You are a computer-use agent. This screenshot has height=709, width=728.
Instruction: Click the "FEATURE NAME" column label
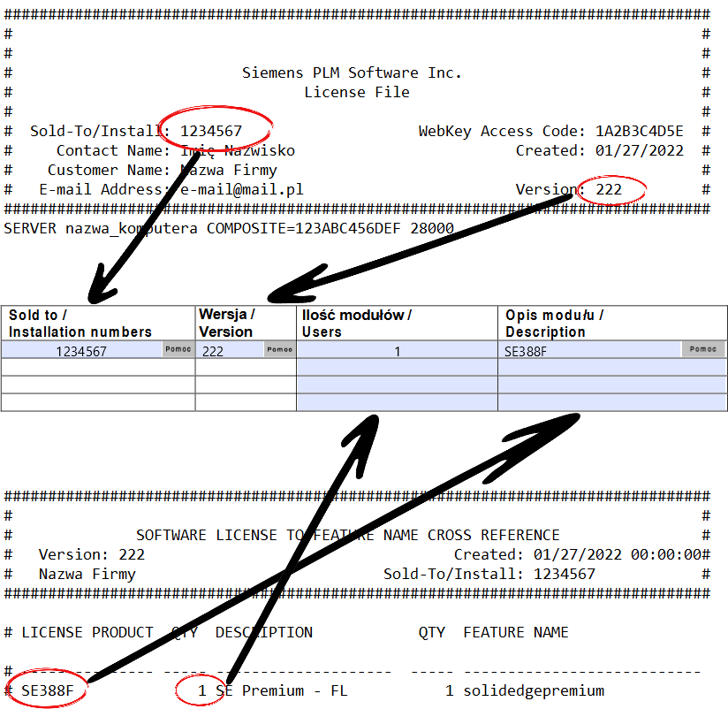pos(516,632)
